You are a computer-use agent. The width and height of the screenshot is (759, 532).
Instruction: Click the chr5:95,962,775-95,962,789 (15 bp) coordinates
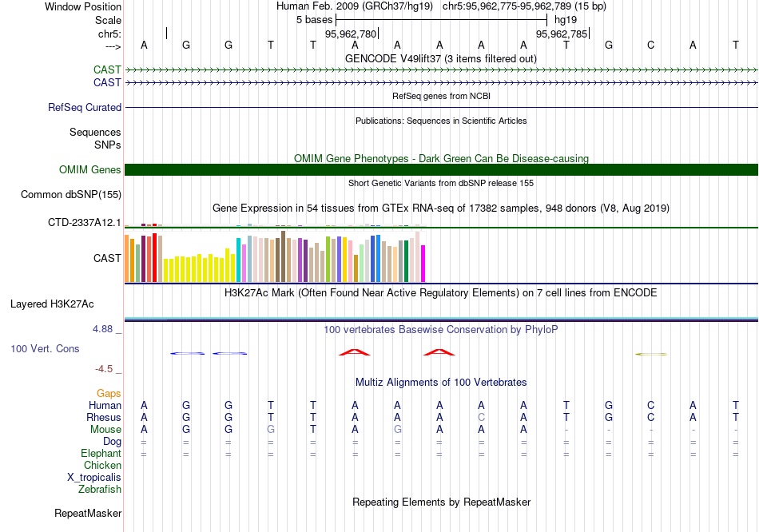(524, 6)
